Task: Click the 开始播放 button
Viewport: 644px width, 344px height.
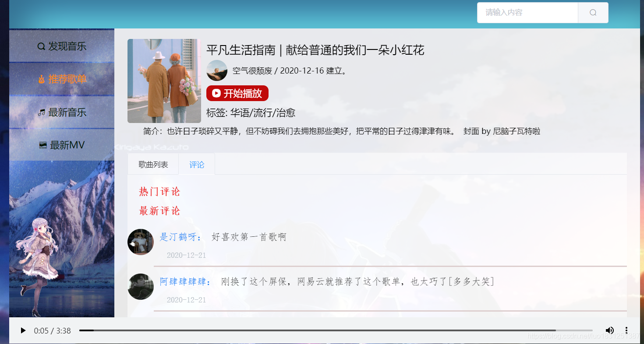Action: tap(237, 93)
